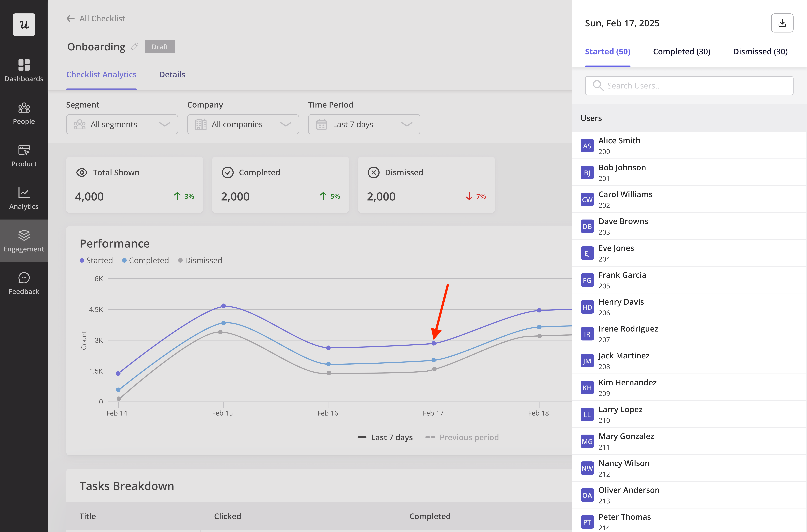Screen dimensions: 807x532
Task: Click the Userpilot logo icon
Action: pyautogui.click(x=24, y=24)
